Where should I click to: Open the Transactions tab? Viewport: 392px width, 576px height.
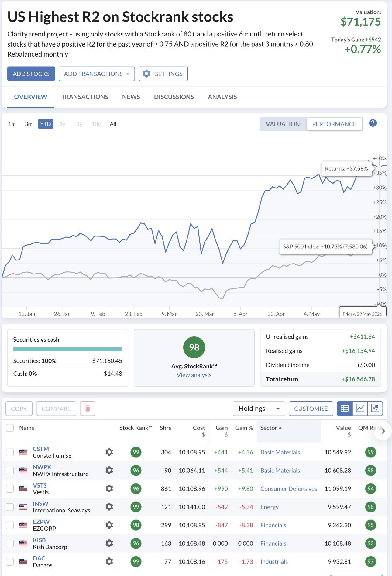coord(85,97)
